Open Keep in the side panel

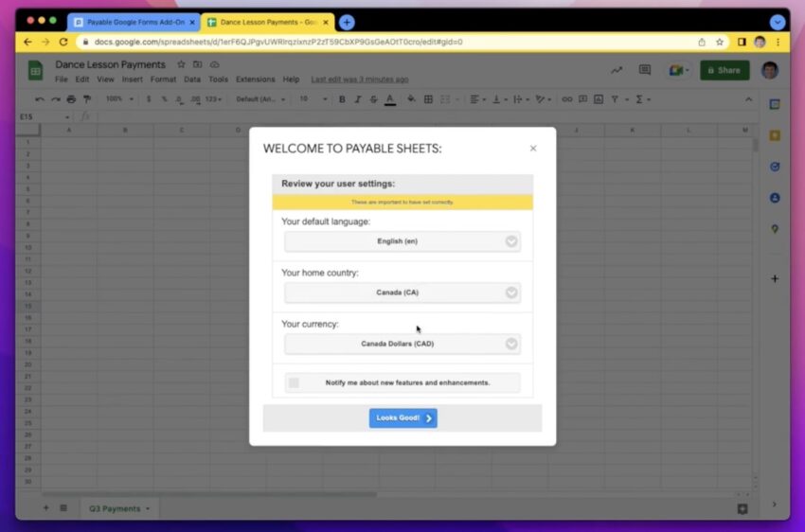(x=775, y=135)
